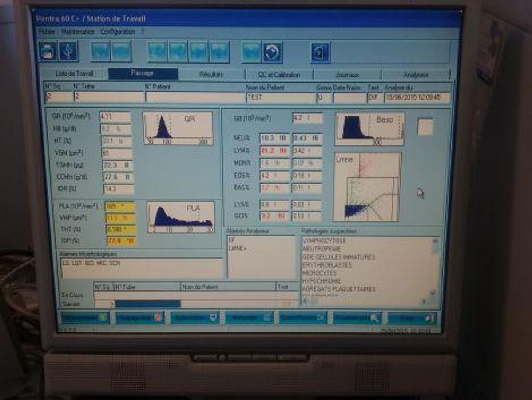
Task: Click the N° Patient input field
Action: pyautogui.click(x=195, y=97)
